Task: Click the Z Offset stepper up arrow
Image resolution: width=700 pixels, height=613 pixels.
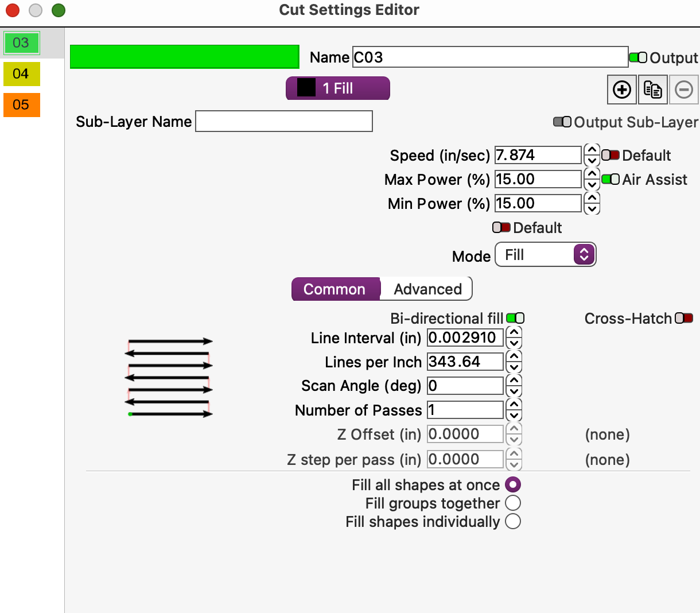Action: pos(514,428)
